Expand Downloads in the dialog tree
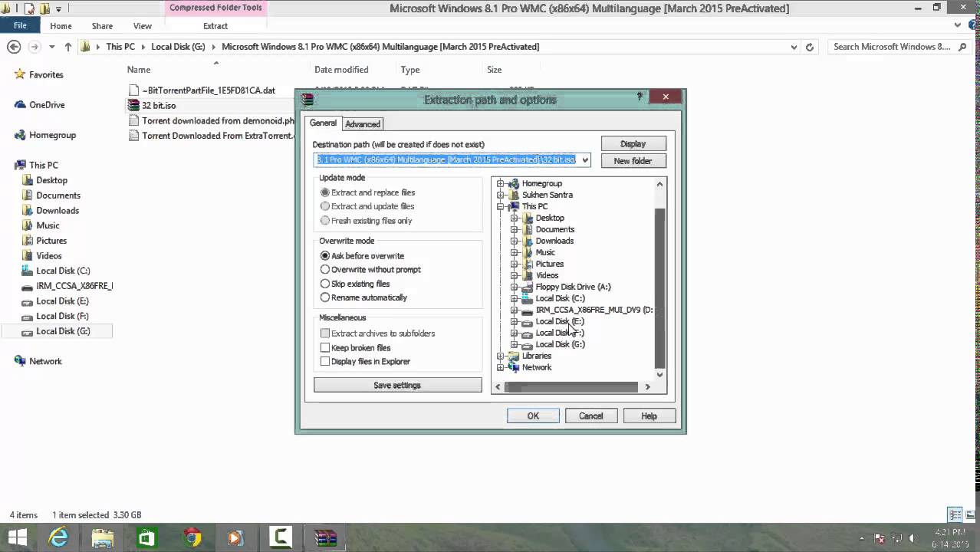980x552 pixels. (515, 241)
